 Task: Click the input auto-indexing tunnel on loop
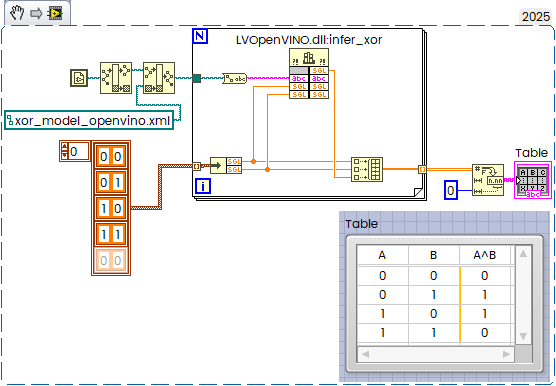click(x=196, y=166)
